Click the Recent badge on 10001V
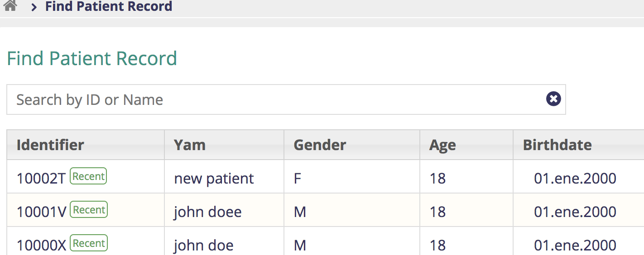The width and height of the screenshot is (644, 255). [x=89, y=210]
